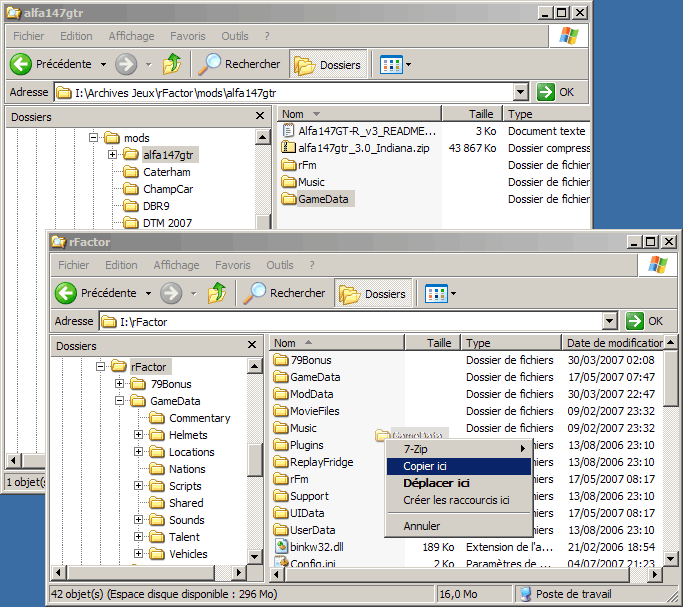Choose Créer les raccourcis ici
683x607 pixels.
(459, 500)
